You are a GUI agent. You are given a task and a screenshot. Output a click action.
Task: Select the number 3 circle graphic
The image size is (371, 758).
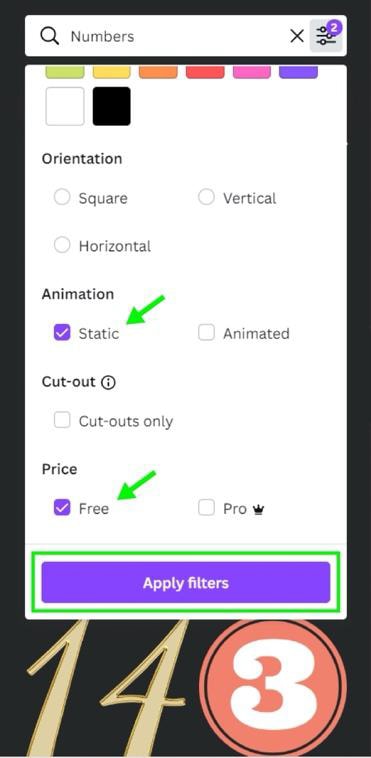click(x=273, y=688)
